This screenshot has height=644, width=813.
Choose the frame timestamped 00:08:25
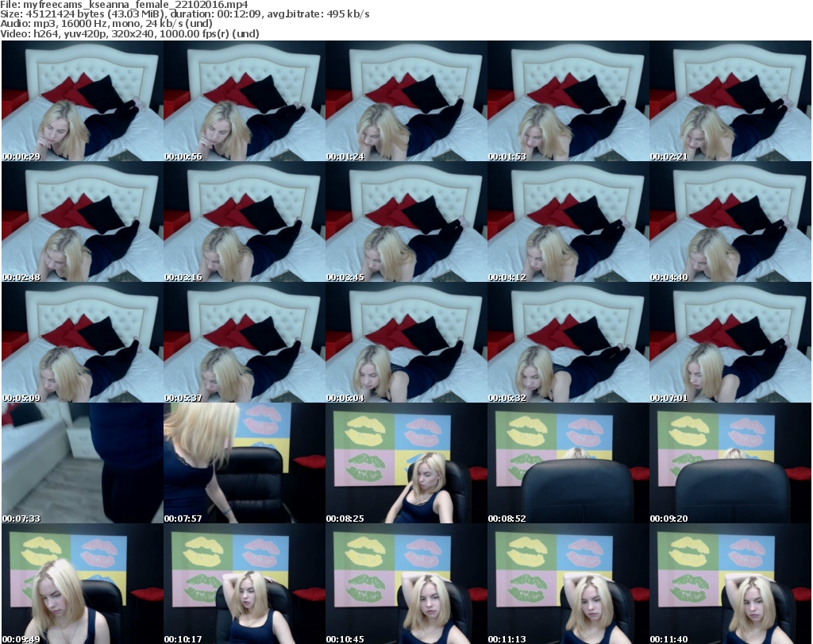(406, 463)
